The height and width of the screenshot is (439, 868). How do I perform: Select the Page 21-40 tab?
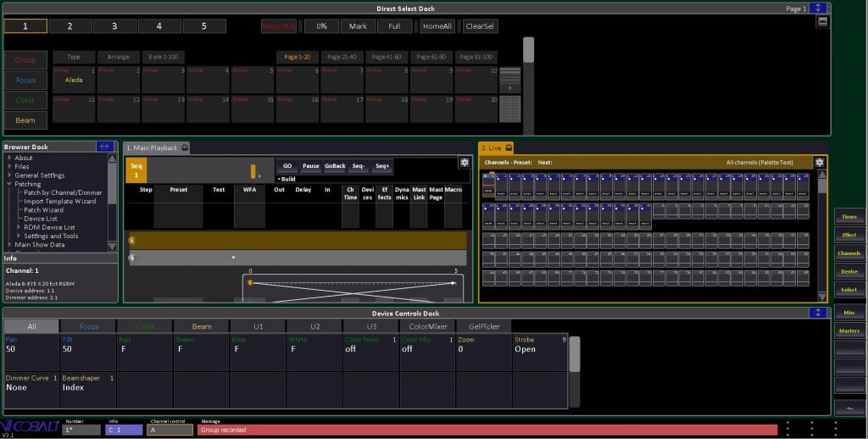[342, 57]
